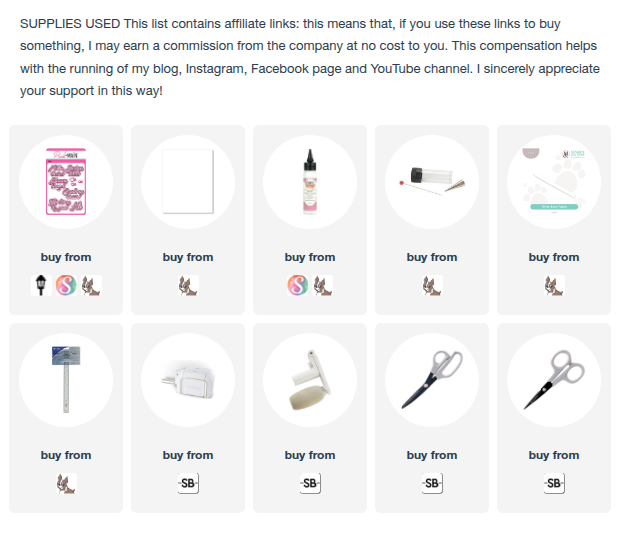Open the T-square ruler product thumbnail
This screenshot has width=620, height=533.
(x=66, y=380)
